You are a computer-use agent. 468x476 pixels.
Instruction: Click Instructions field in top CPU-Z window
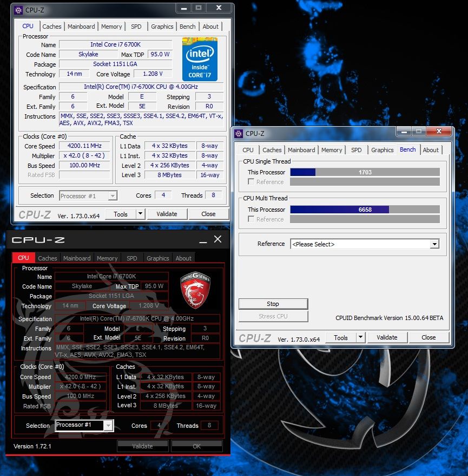(x=141, y=119)
